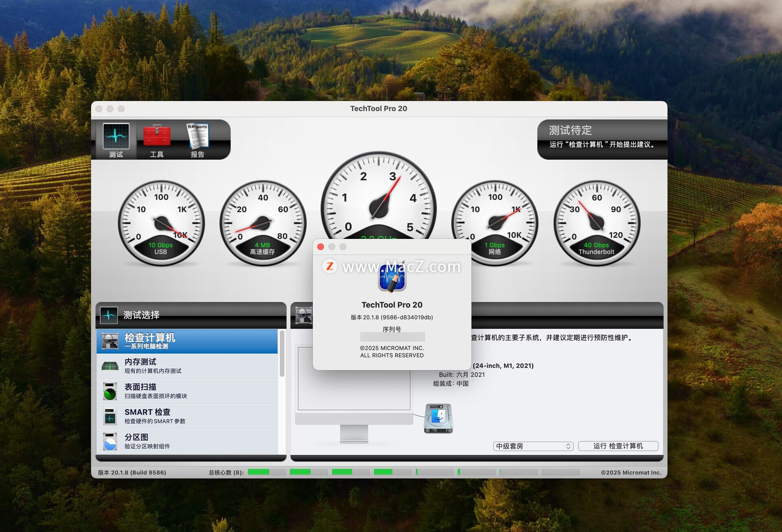
Task: Click the ©2025 Micromat Inc. status bar text
Action: 631,473
